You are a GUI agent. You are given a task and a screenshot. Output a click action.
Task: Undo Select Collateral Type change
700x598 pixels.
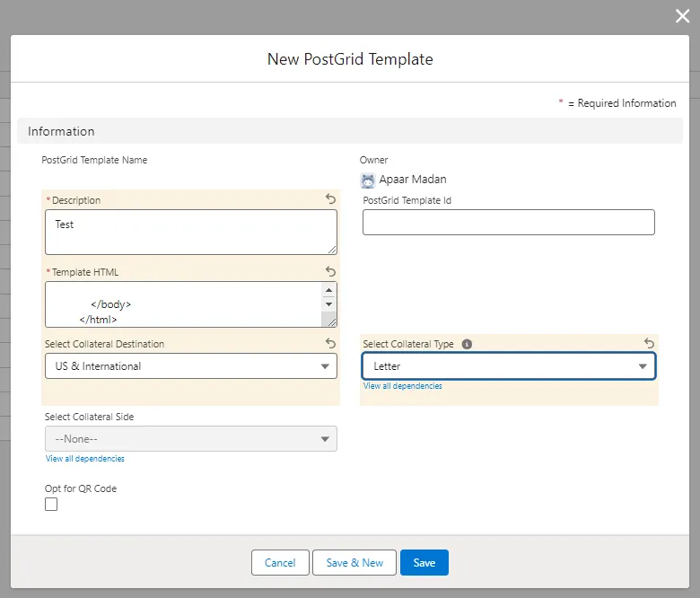pyautogui.click(x=649, y=343)
